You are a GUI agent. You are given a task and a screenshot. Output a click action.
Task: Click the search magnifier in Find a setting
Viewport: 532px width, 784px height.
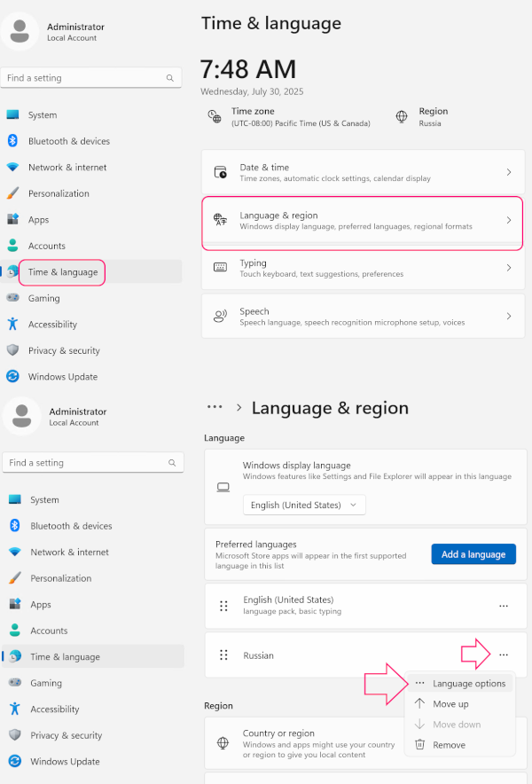169,78
